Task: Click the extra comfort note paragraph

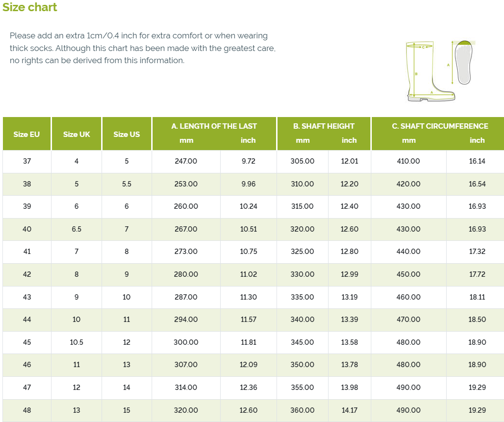Action: coord(142,48)
